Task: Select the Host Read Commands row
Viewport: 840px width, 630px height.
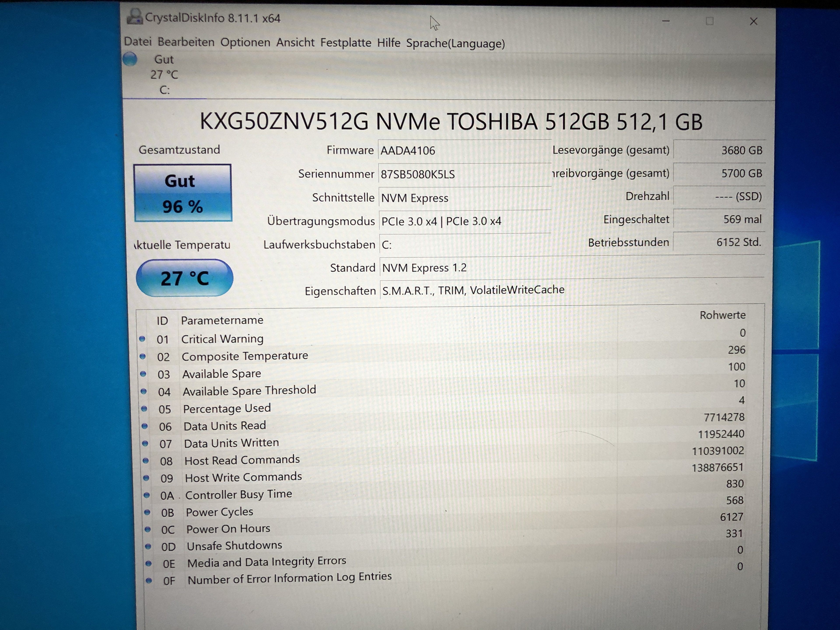Action: coord(242,460)
